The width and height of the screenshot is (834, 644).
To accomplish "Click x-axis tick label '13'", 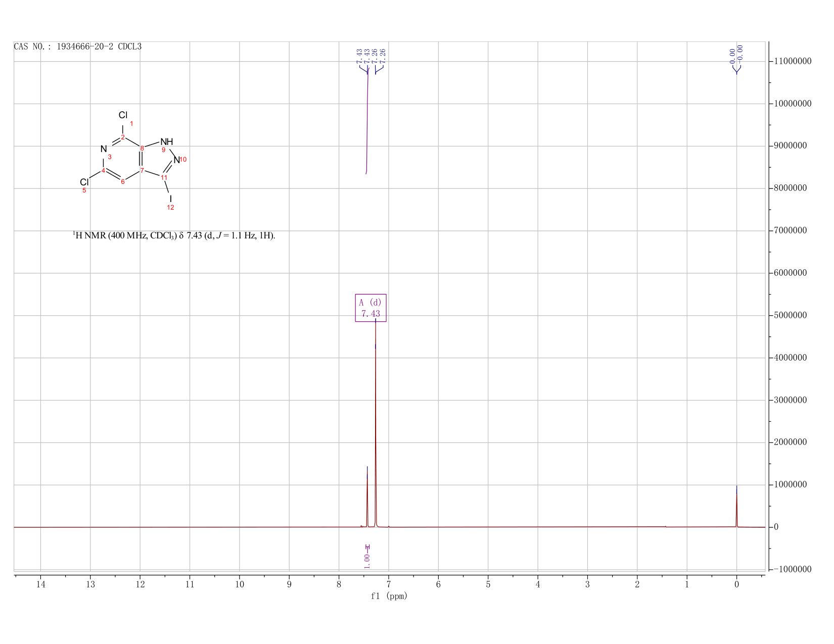I will click(90, 584).
